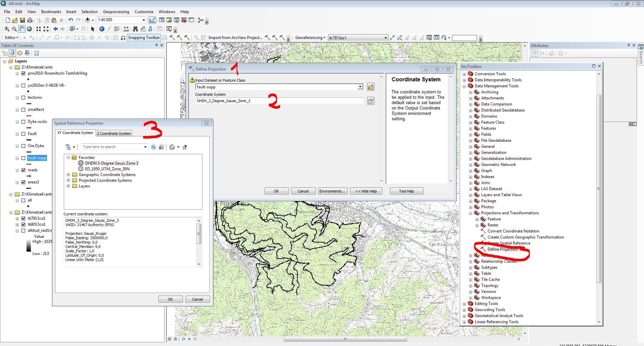Screen dimensions: 644x346
Task: Uncheck the roads layer checkbox
Action: click(x=23, y=170)
